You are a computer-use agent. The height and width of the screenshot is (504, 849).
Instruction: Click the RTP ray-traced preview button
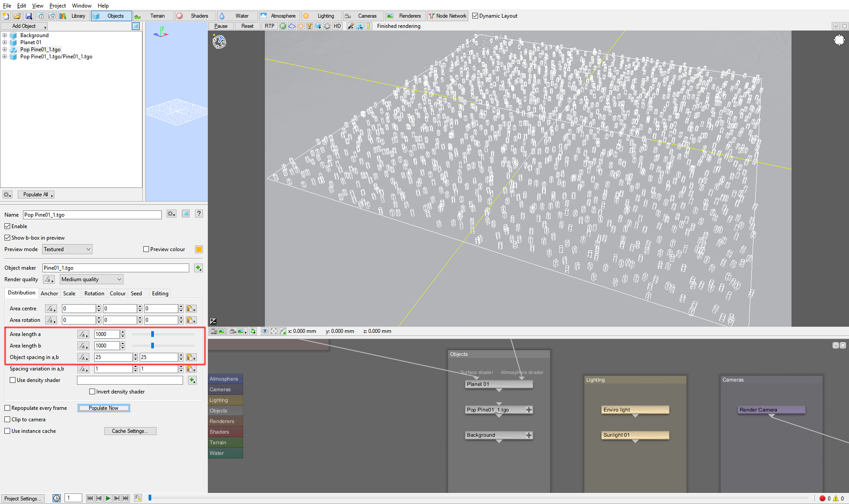270,26
